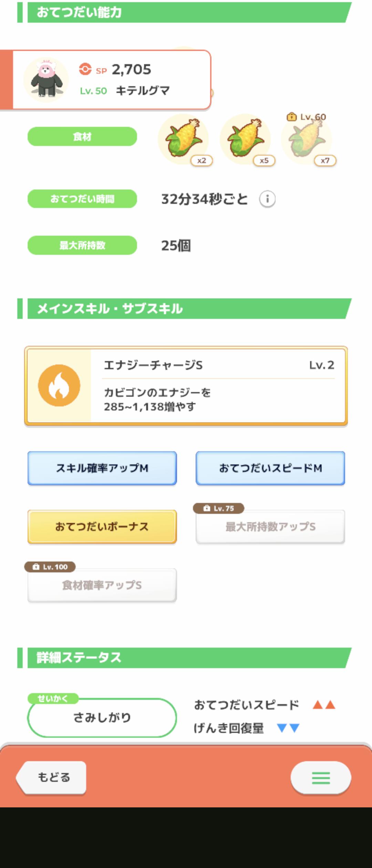Tap the gold おてつだいボーナス sub skill
The height and width of the screenshot is (868, 372).
[102, 527]
